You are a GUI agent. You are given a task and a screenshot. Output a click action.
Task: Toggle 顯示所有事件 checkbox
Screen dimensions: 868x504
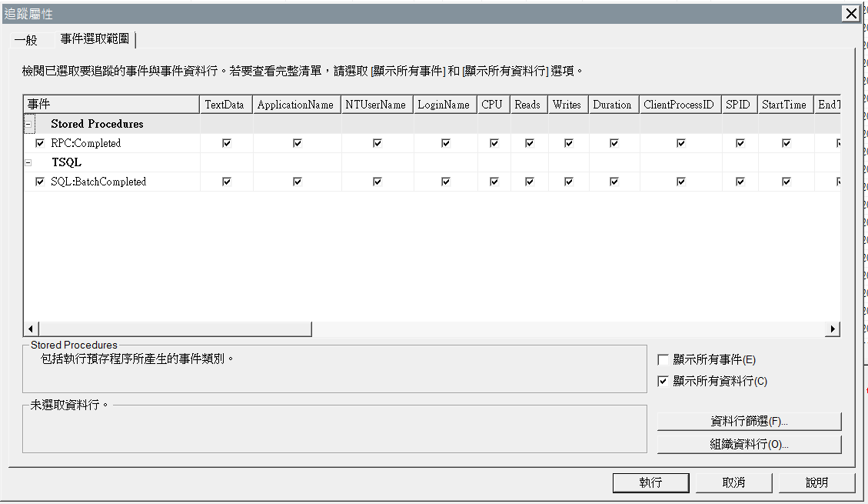663,360
